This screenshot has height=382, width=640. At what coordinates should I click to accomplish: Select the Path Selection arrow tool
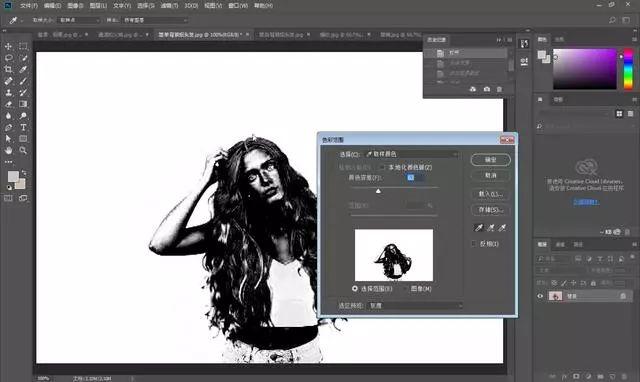(x=8, y=139)
